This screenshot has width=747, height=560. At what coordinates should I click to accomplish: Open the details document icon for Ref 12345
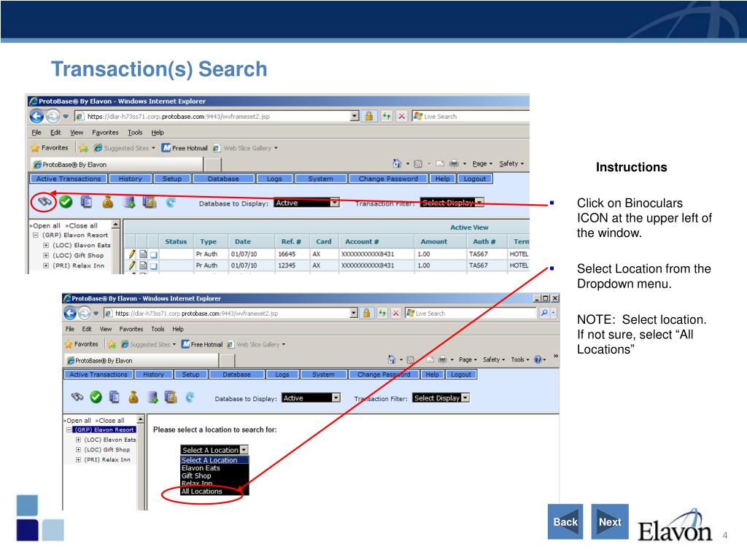coord(143,265)
